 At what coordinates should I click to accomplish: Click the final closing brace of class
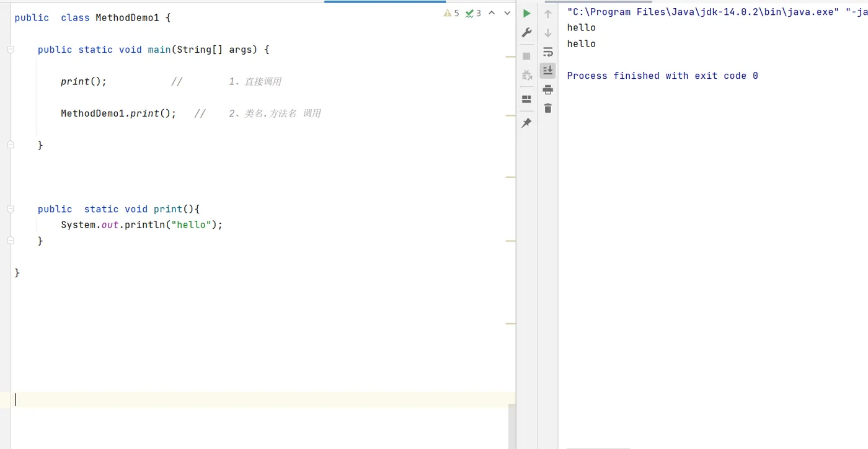tap(17, 272)
